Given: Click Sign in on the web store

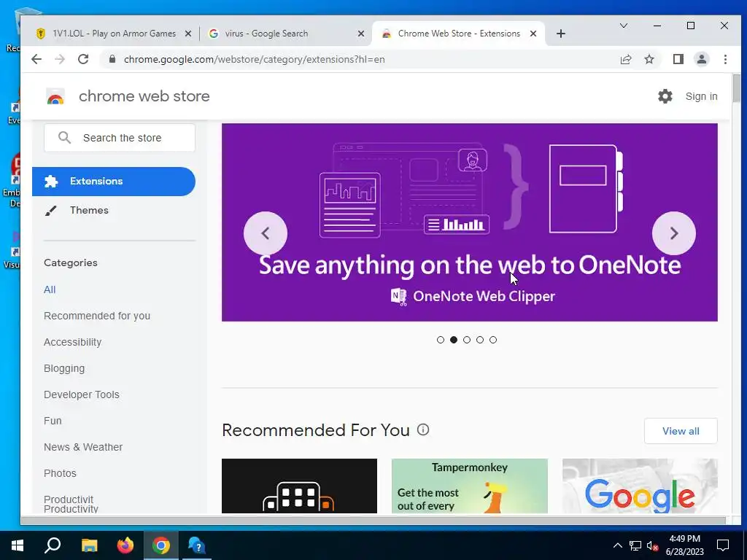Looking at the screenshot, I should coord(701,96).
